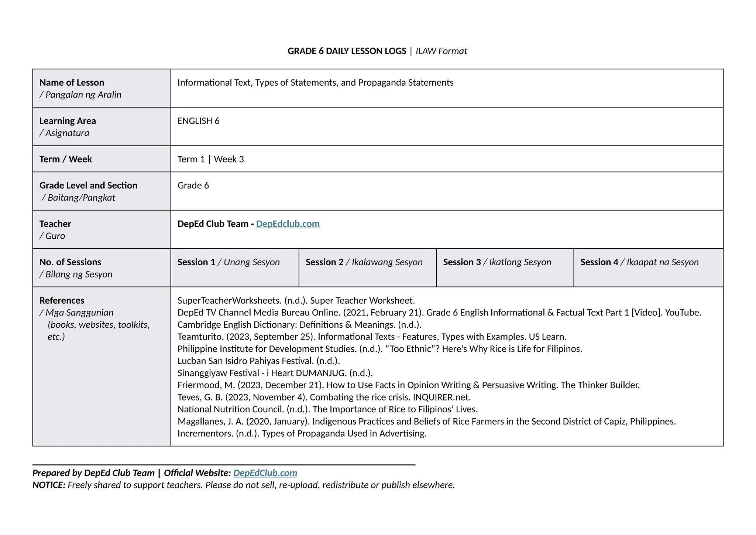Click the Cambridge English Dictionary reference line
The height and width of the screenshot is (535, 756).
pyautogui.click(x=299, y=325)
